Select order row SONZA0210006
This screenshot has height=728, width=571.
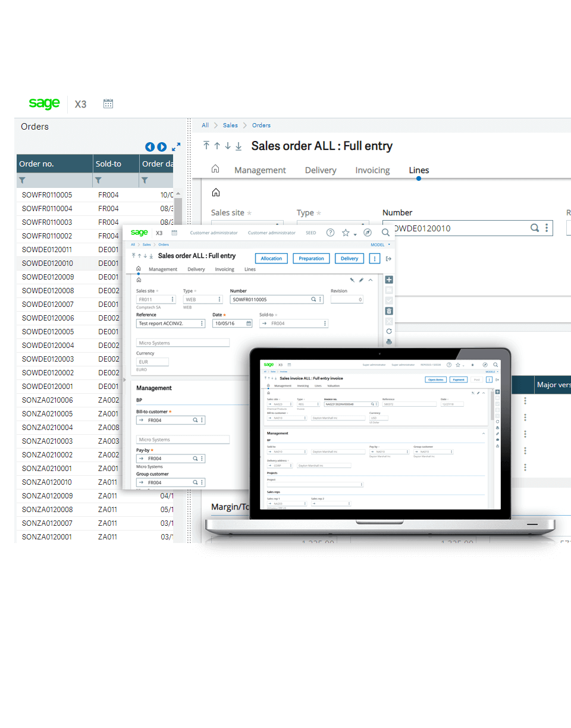(70, 400)
